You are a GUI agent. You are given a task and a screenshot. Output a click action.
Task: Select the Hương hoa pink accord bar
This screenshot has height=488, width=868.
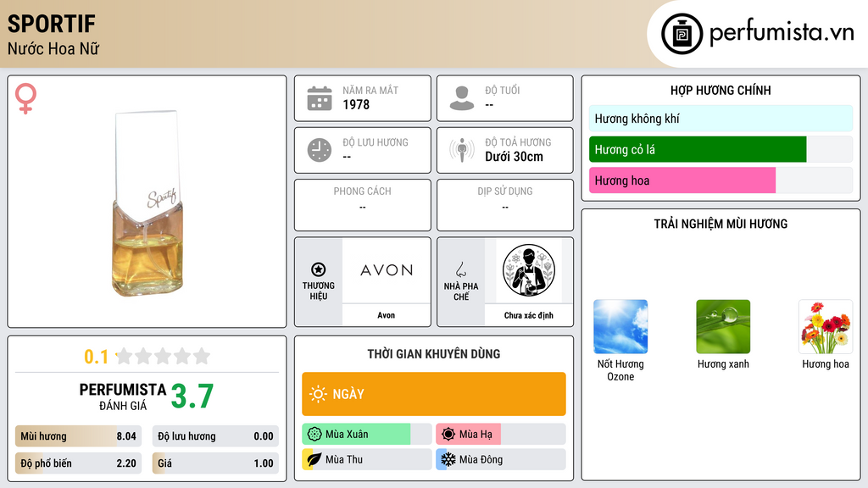[721, 180]
